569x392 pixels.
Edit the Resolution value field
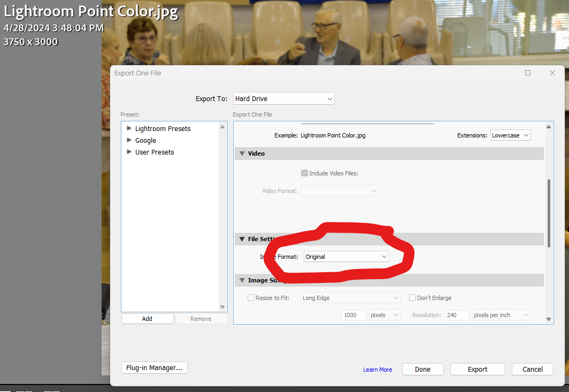[x=457, y=315]
